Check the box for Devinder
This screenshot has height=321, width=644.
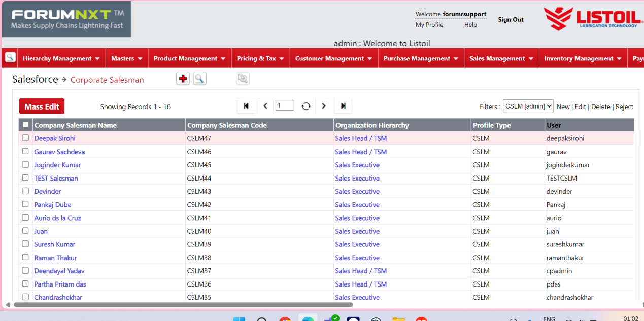[x=25, y=191]
